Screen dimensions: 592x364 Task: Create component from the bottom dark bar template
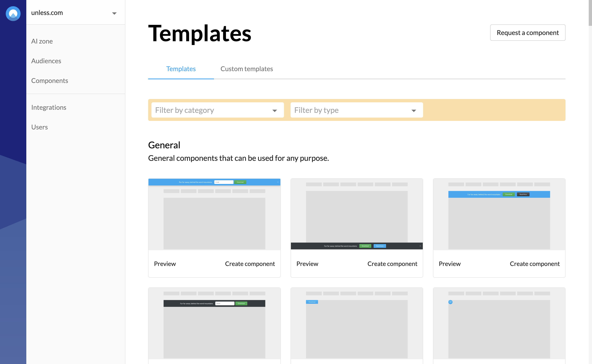392,264
